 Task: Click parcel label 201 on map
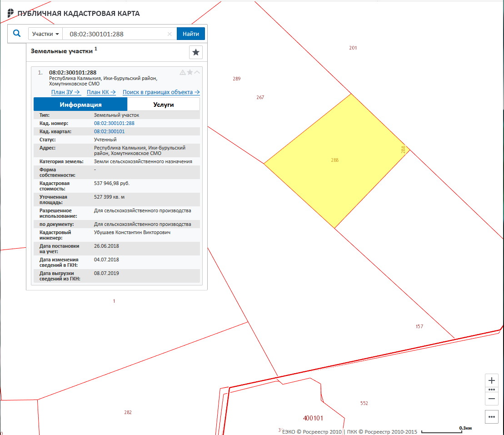353,48
